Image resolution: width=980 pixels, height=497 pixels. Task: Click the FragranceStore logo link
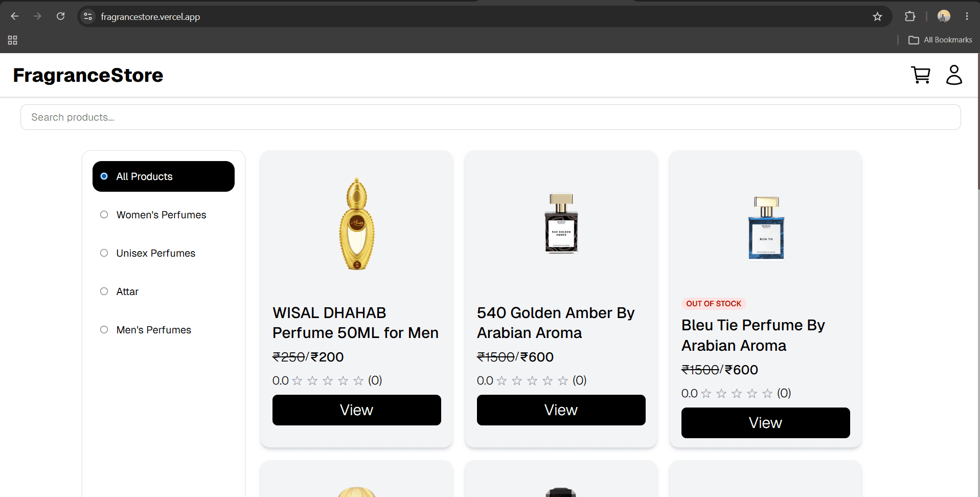(88, 75)
